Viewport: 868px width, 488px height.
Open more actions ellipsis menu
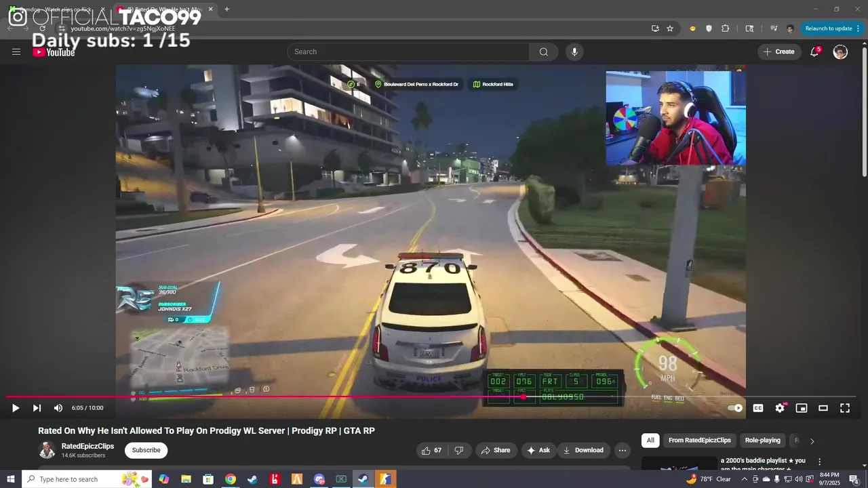(623, 450)
